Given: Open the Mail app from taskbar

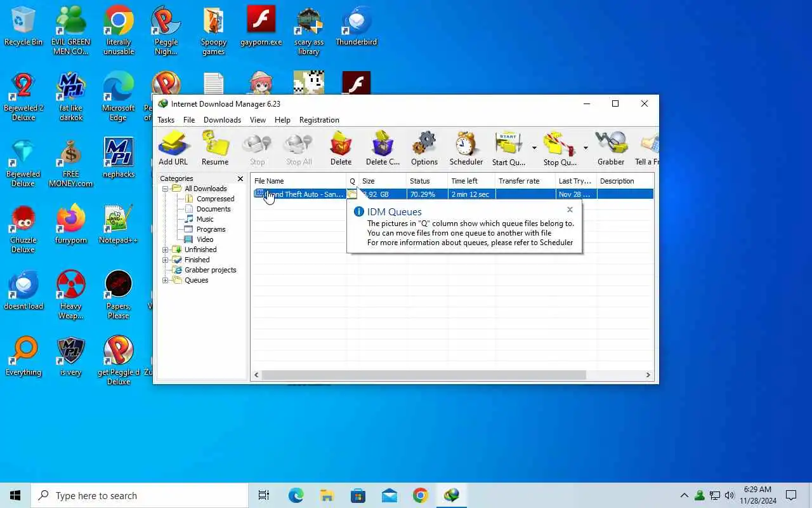Looking at the screenshot, I should coord(390,495).
